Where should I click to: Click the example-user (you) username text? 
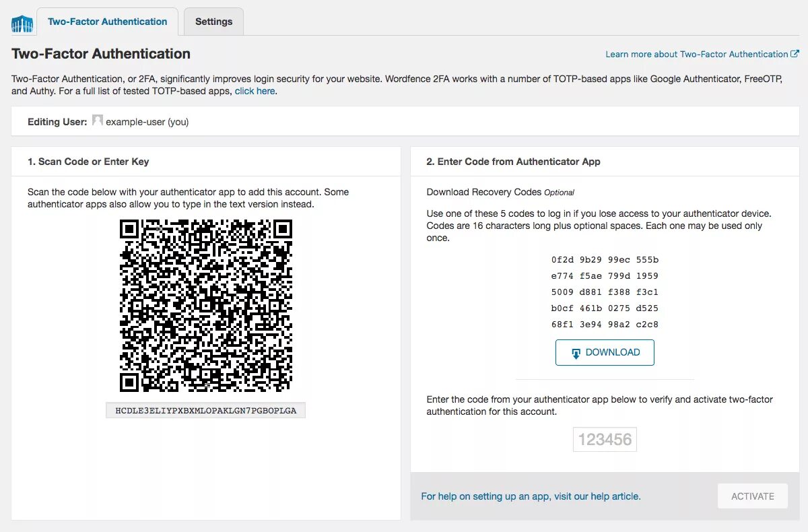147,122
